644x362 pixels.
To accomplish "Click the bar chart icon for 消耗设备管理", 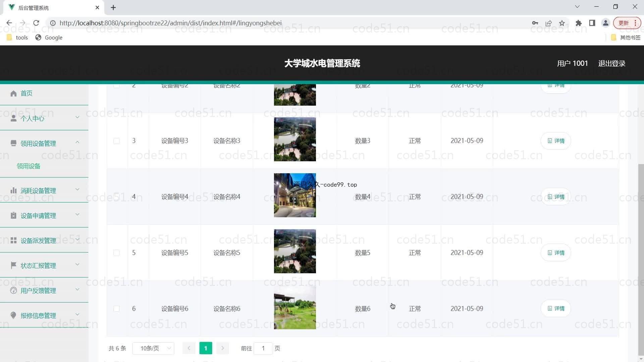I will coord(13,191).
